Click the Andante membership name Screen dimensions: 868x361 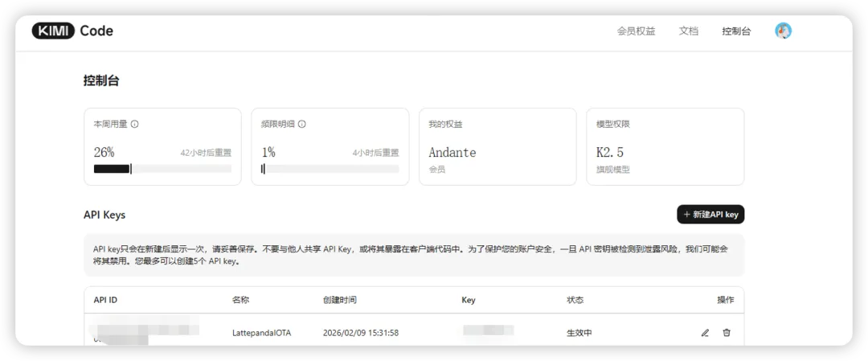452,152
